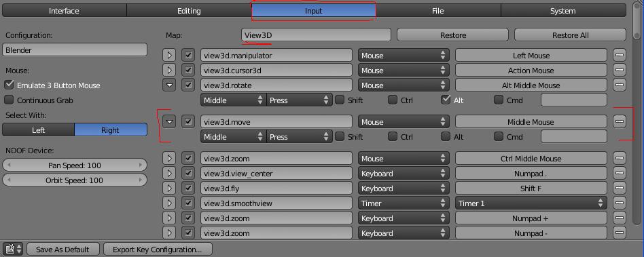Switch to the Interface tab
The width and height of the screenshot is (644, 257).
(x=64, y=11)
